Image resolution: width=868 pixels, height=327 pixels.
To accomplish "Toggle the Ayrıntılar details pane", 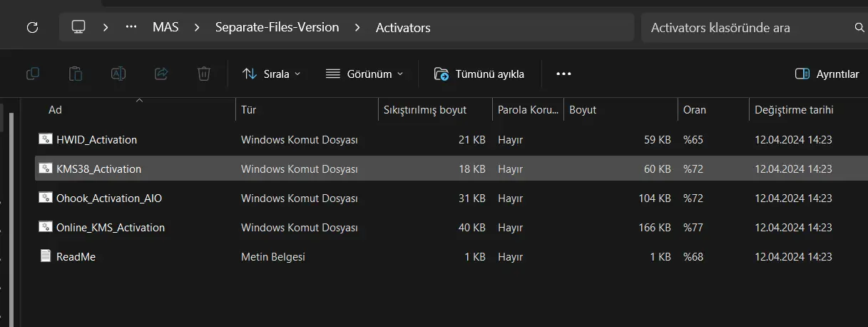I will [x=827, y=74].
